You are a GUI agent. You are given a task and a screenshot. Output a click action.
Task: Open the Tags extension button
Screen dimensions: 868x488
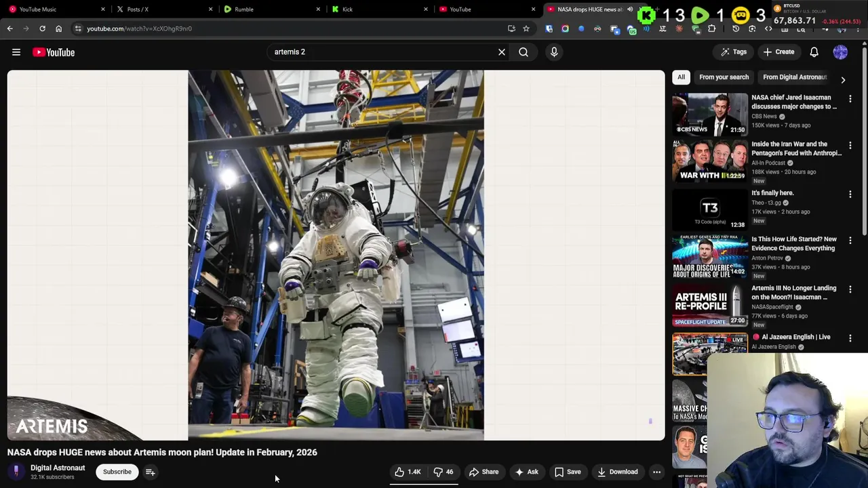733,52
